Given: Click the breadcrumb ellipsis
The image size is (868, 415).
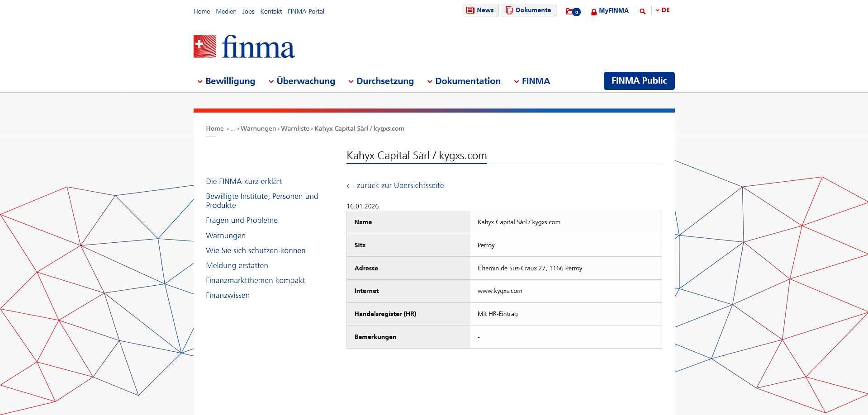Looking at the screenshot, I should pyautogui.click(x=233, y=129).
